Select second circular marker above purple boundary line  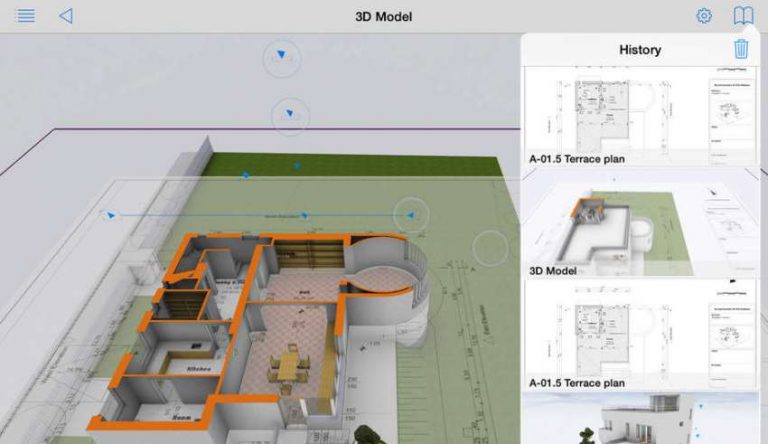(290, 117)
